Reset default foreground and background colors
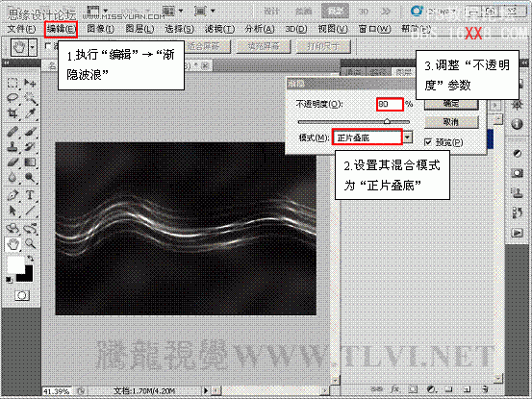Screen dimensions: 532x399 [9, 279]
